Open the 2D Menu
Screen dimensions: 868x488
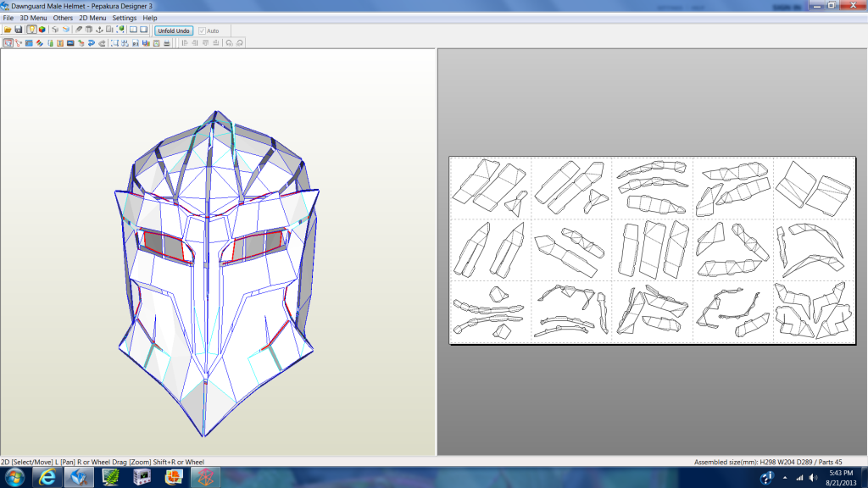point(92,18)
